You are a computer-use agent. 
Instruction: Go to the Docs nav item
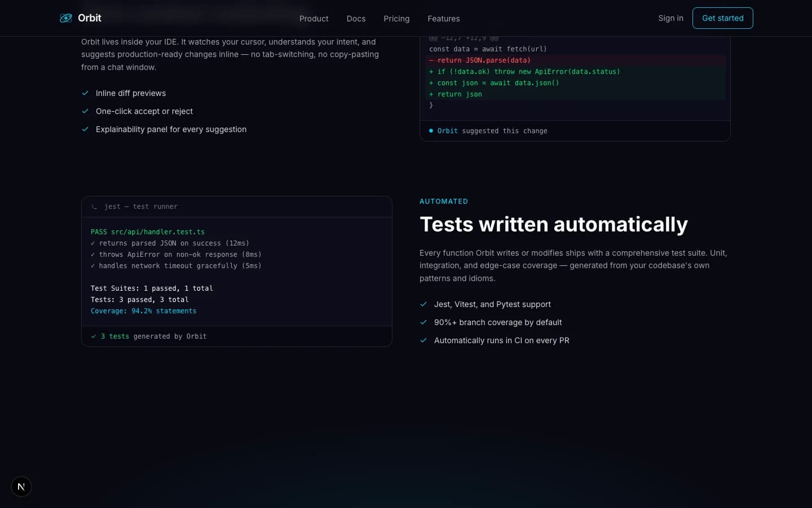pos(356,19)
